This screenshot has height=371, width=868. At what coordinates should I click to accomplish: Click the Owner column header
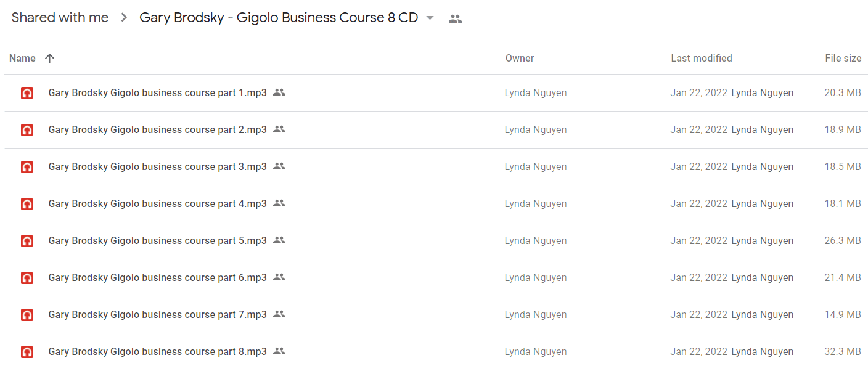tap(520, 58)
